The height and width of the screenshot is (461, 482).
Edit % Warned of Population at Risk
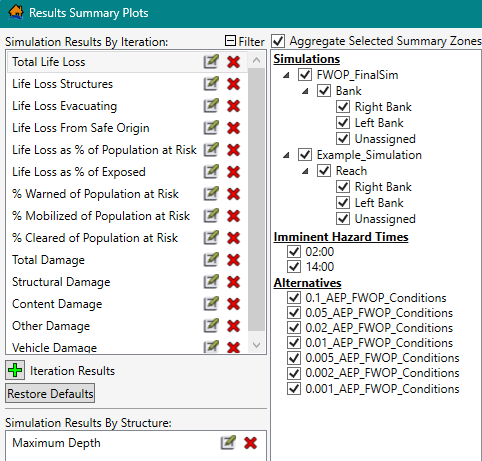click(211, 194)
